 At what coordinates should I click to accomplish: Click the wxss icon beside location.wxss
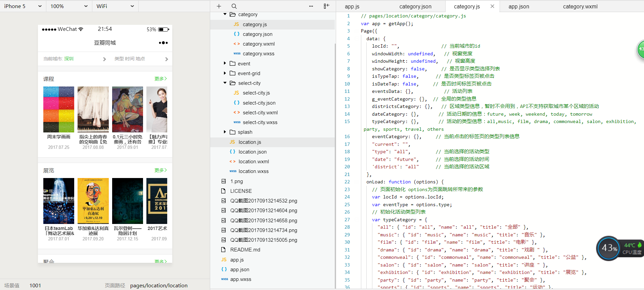(x=233, y=171)
